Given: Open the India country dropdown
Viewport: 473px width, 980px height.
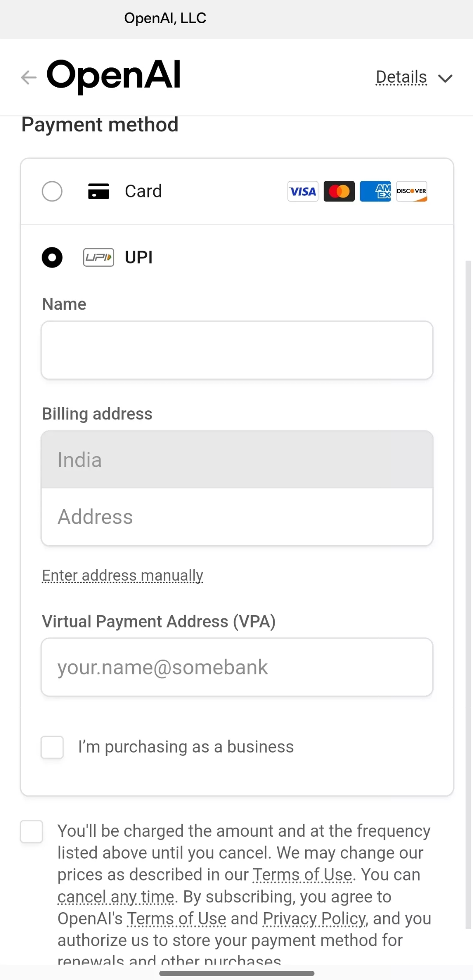Looking at the screenshot, I should (237, 460).
